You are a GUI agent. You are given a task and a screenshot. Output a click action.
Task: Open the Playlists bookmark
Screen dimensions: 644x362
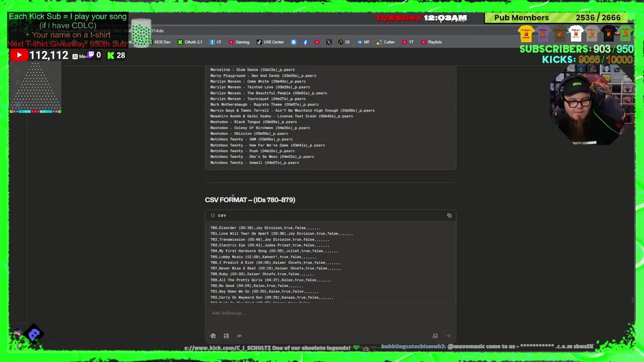click(x=432, y=42)
